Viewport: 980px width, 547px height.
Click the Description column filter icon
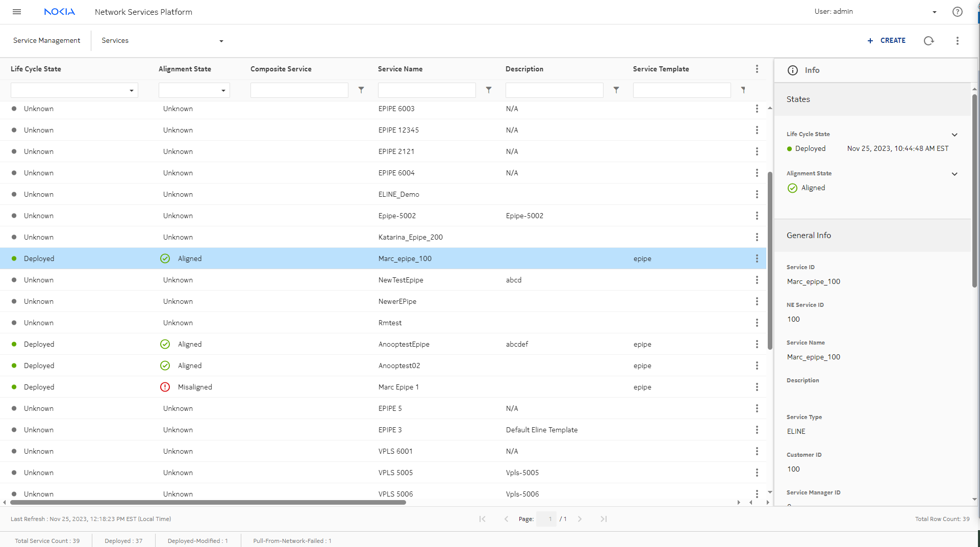616,90
